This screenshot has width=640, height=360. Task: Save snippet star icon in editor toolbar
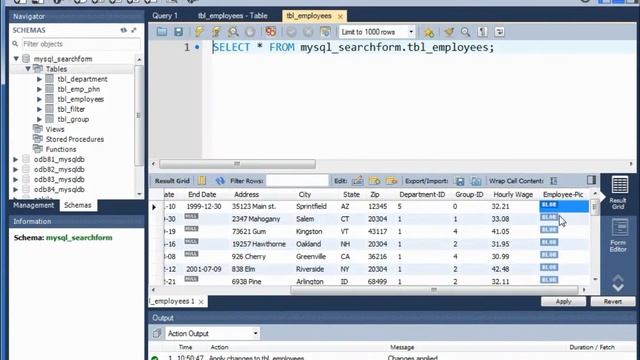tap(429, 32)
